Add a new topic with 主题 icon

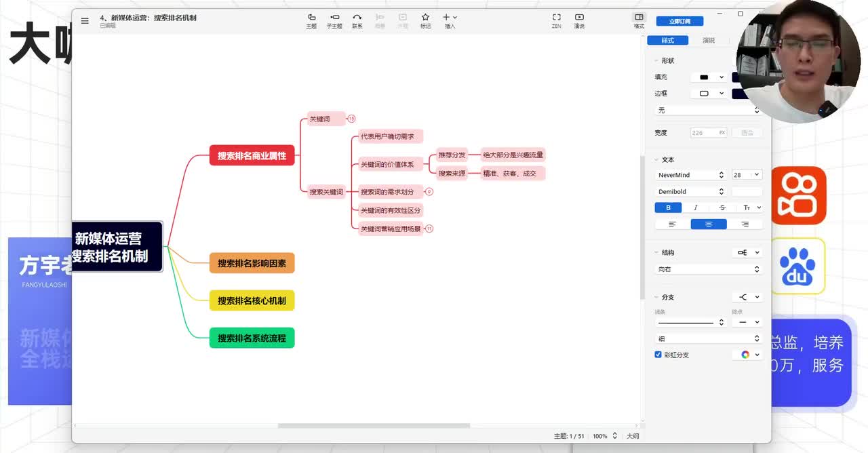311,20
